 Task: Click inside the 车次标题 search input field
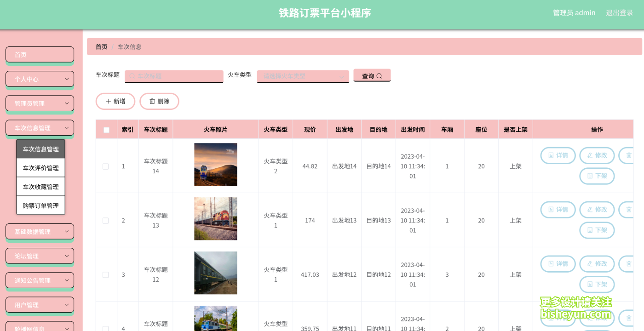(x=174, y=75)
